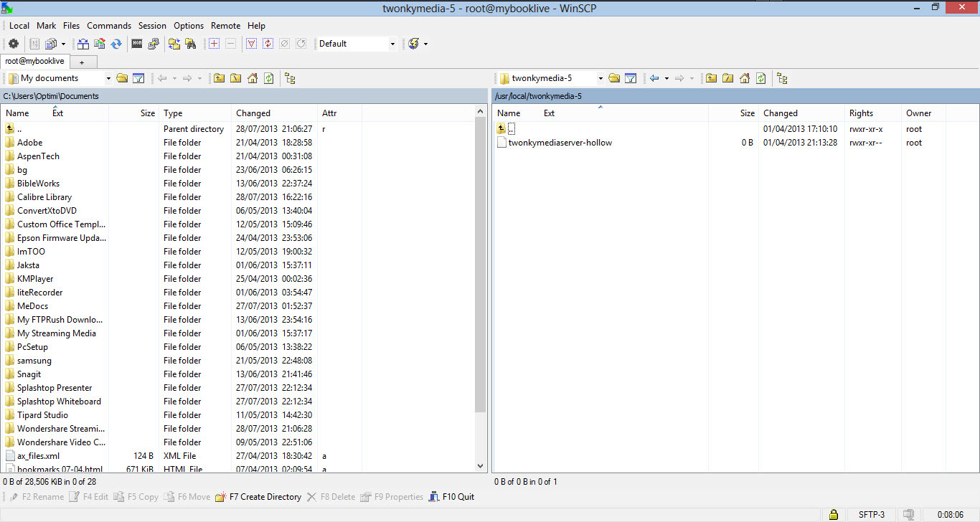Open the Commands menu
Viewport: 980px width, 522px height.
pos(109,26)
